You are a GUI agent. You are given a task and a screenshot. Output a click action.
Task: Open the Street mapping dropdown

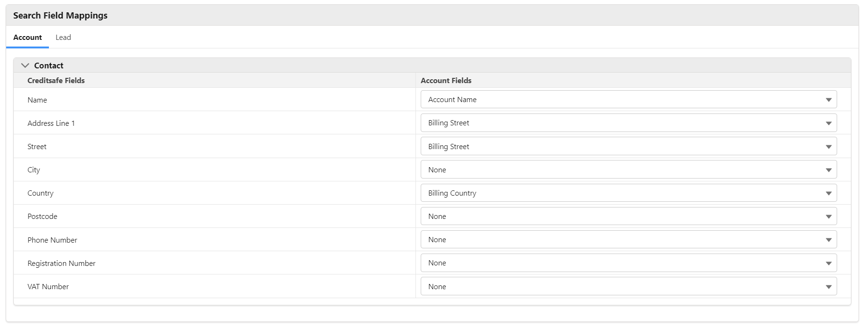click(628, 147)
